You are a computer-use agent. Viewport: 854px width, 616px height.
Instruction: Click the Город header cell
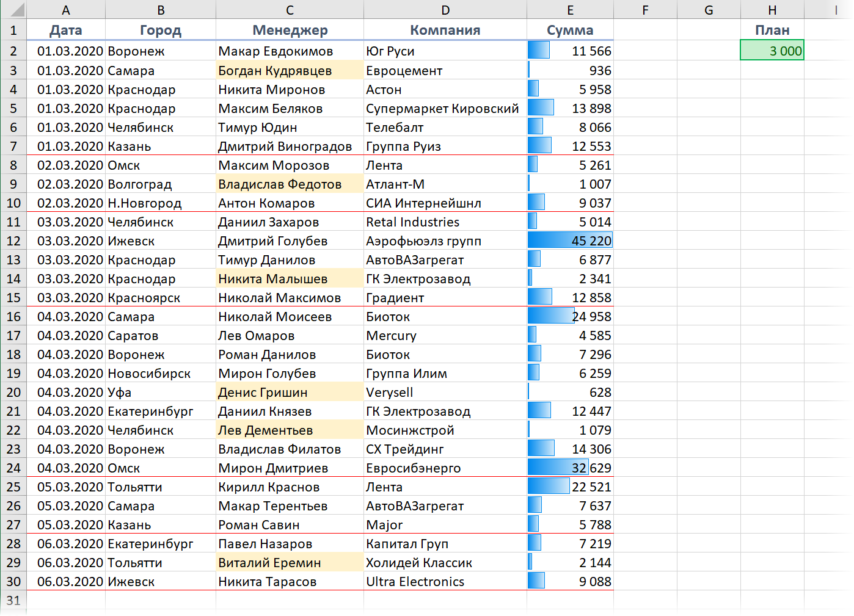coord(161,30)
